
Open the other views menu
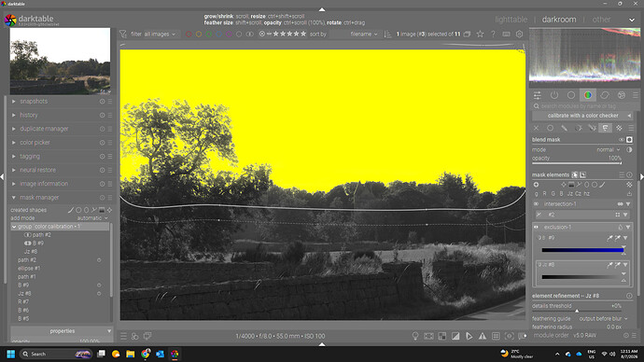point(601,20)
